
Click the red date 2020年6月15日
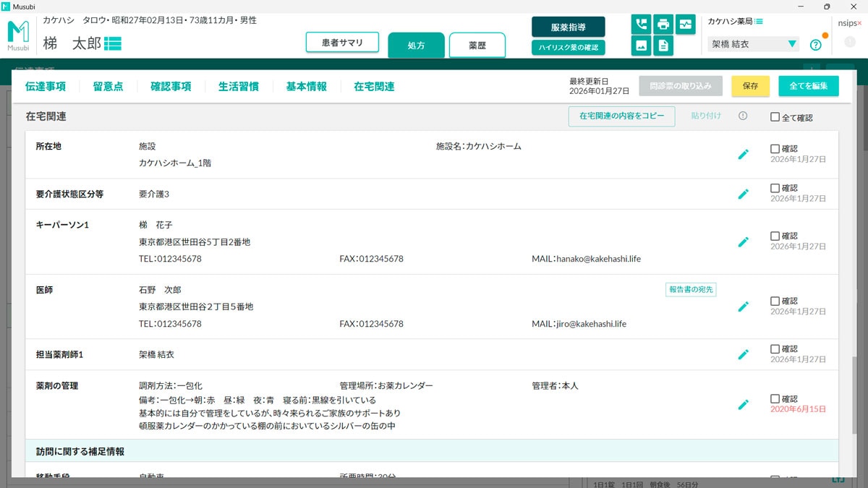pyautogui.click(x=798, y=408)
